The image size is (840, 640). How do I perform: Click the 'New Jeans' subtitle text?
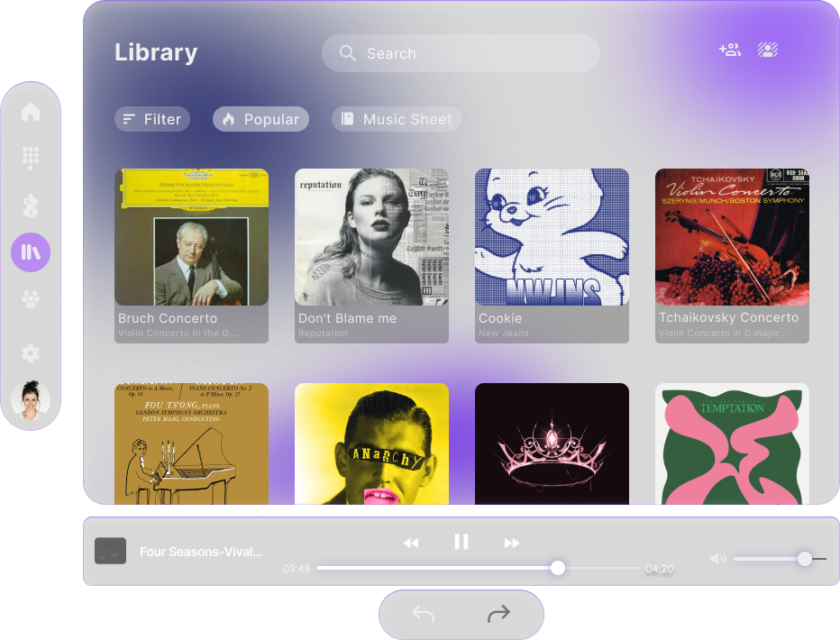pos(504,334)
